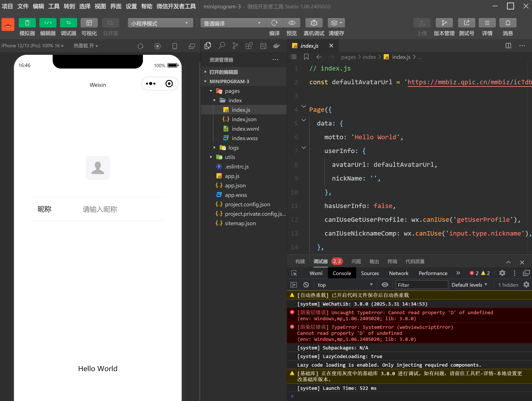This screenshot has width=532, height=401.
Task: Open the 工具 menu
Action: 54,6
